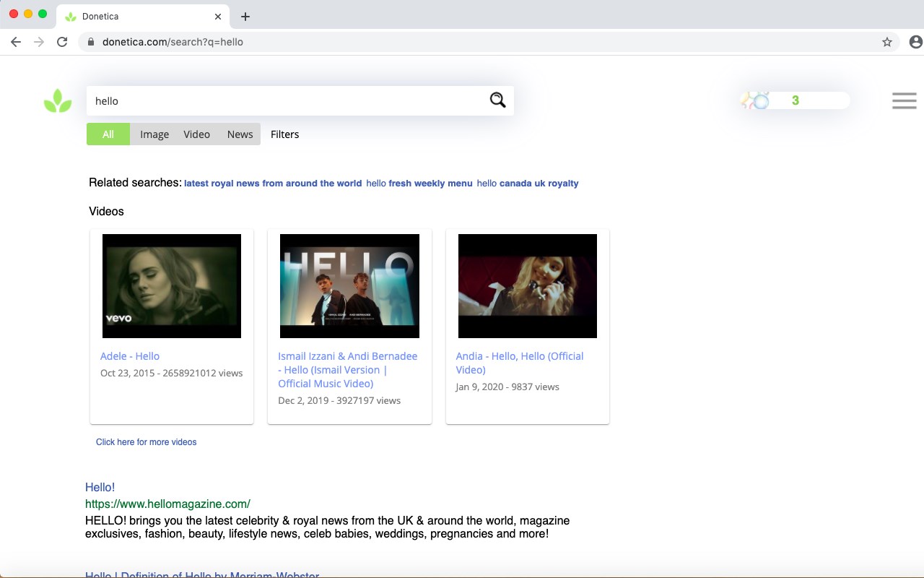Open a new tab with the plus button
Screen dimensions: 924x578
245,17
